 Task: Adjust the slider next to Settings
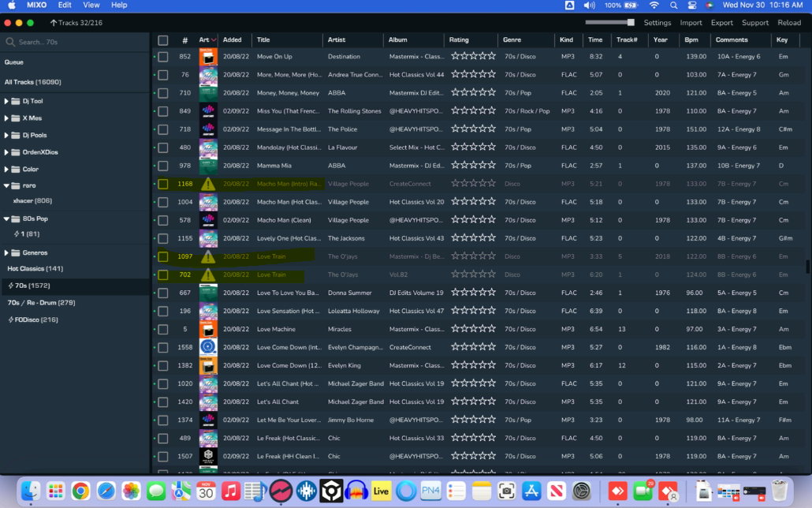(x=631, y=23)
